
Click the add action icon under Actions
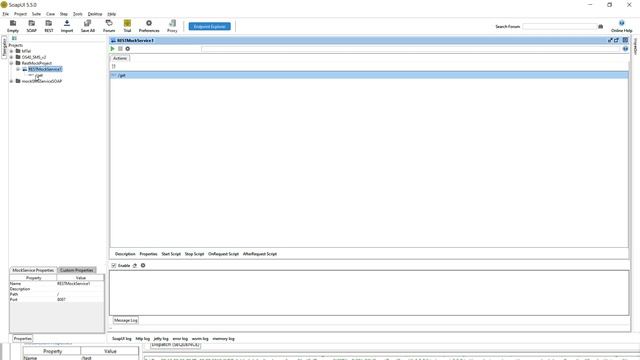[114, 66]
